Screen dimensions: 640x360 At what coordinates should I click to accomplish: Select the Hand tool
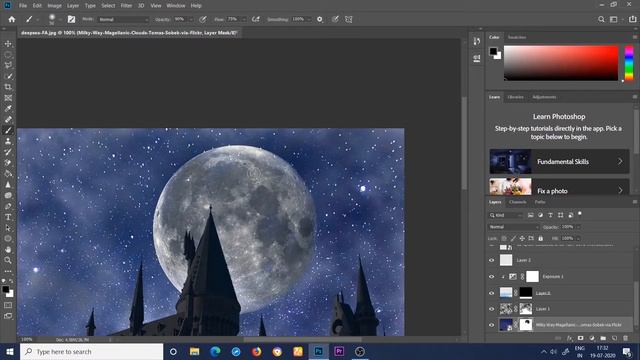[x=8, y=249]
